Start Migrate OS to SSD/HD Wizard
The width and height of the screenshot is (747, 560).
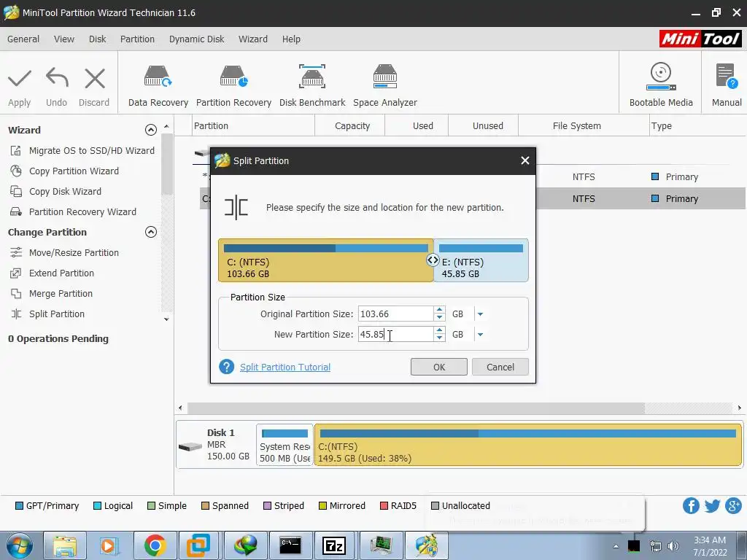click(x=91, y=150)
